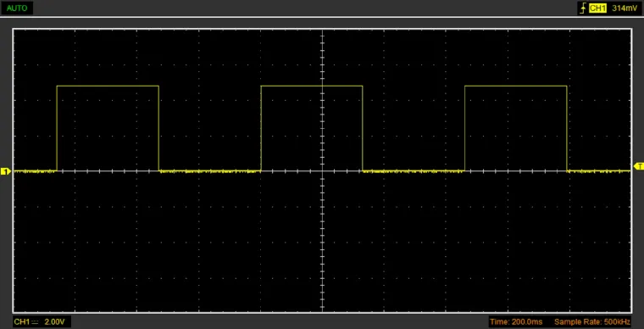Open the Time: 200.0ms timebase readout

[x=519, y=322]
